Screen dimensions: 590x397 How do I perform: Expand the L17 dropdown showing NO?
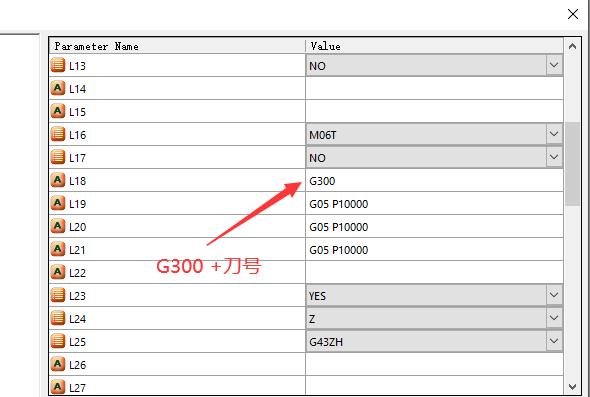(x=554, y=157)
